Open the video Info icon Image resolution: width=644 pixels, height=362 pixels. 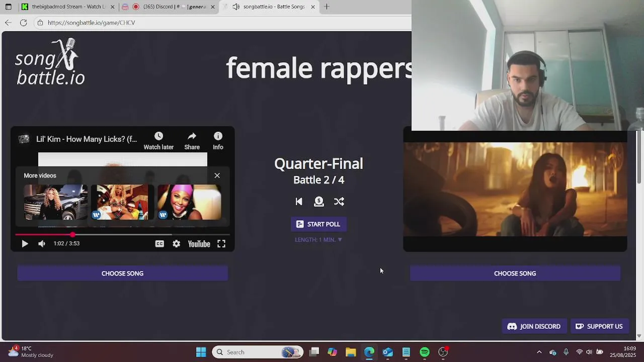(x=218, y=136)
